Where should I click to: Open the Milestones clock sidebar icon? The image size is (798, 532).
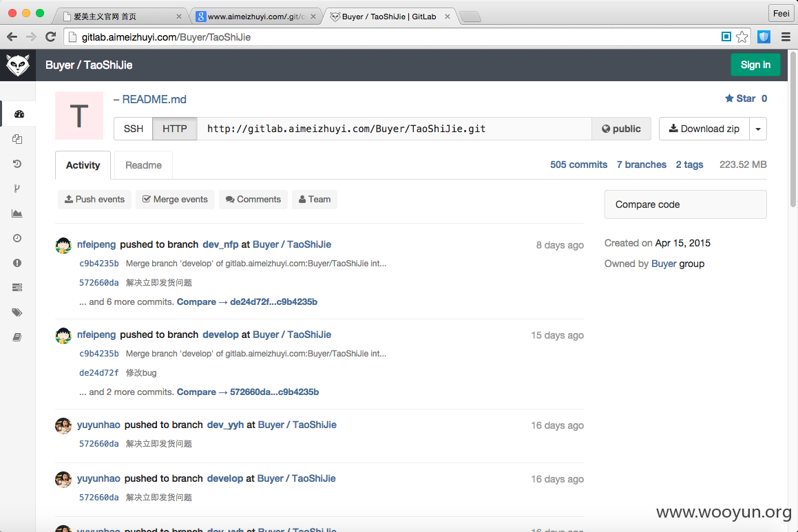pyautogui.click(x=17, y=238)
